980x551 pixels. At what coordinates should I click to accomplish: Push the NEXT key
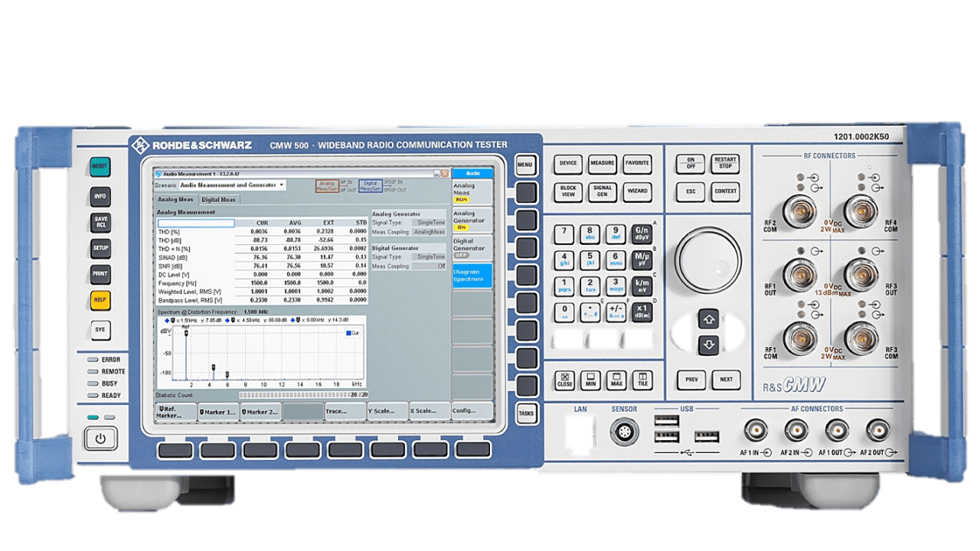726,380
